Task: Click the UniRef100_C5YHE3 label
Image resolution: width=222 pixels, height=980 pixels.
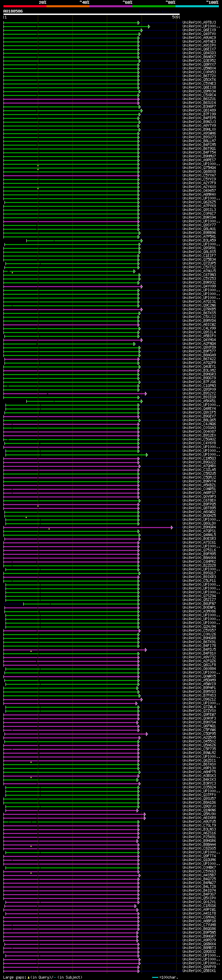Action: click(x=199, y=83)
